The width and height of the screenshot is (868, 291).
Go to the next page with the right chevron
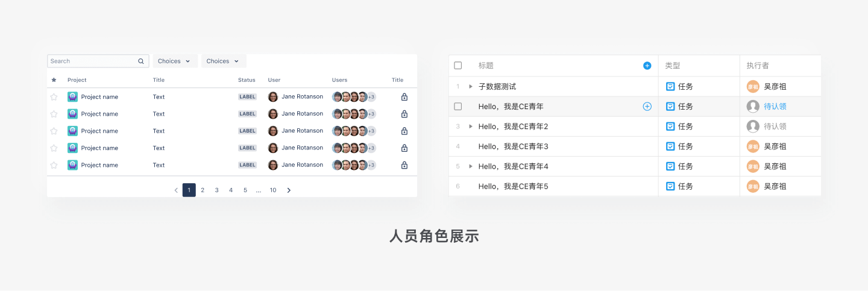click(289, 190)
